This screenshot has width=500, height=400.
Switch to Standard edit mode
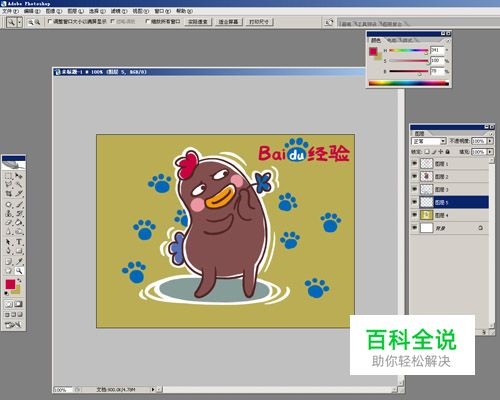pyautogui.click(x=9, y=304)
